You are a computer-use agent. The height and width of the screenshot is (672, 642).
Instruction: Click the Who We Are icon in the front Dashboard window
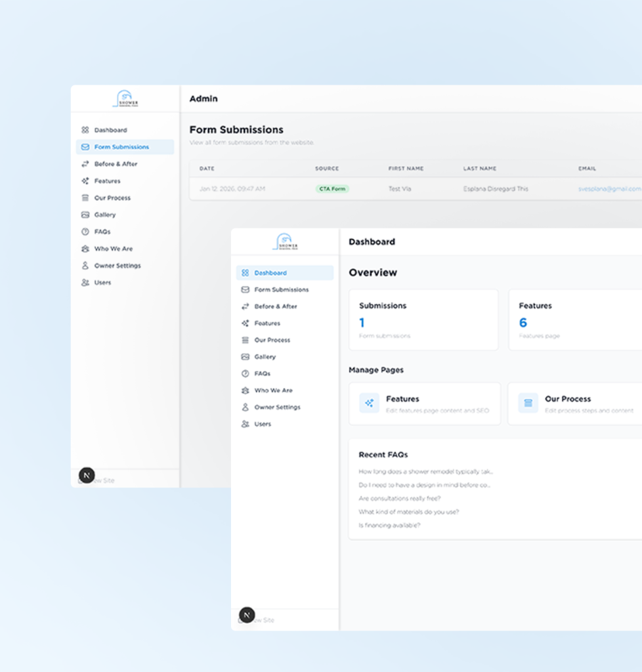[245, 390]
